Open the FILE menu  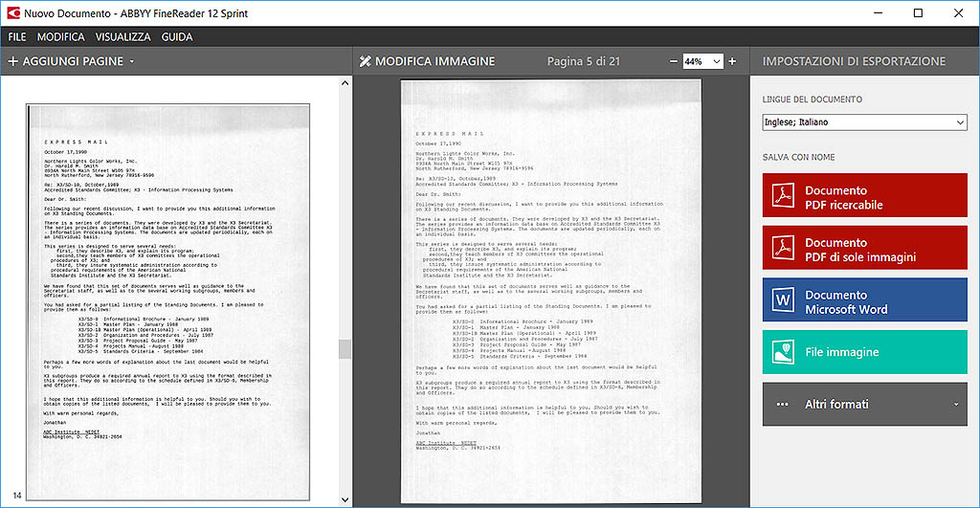coord(17,36)
